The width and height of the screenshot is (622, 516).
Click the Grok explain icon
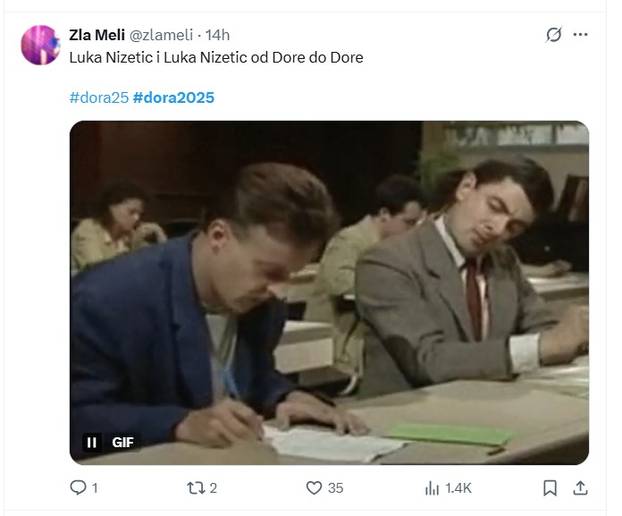[554, 35]
